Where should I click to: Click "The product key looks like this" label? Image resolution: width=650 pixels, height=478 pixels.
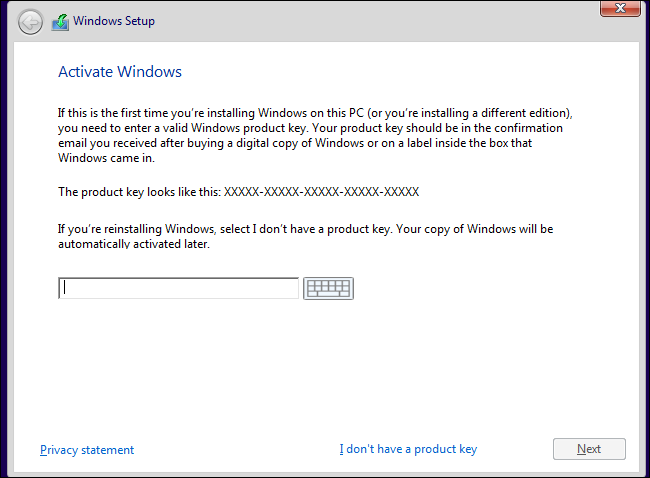coord(140,191)
